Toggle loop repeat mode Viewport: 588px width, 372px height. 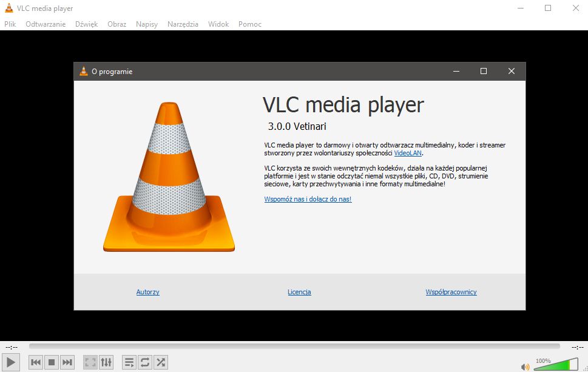[x=145, y=362]
